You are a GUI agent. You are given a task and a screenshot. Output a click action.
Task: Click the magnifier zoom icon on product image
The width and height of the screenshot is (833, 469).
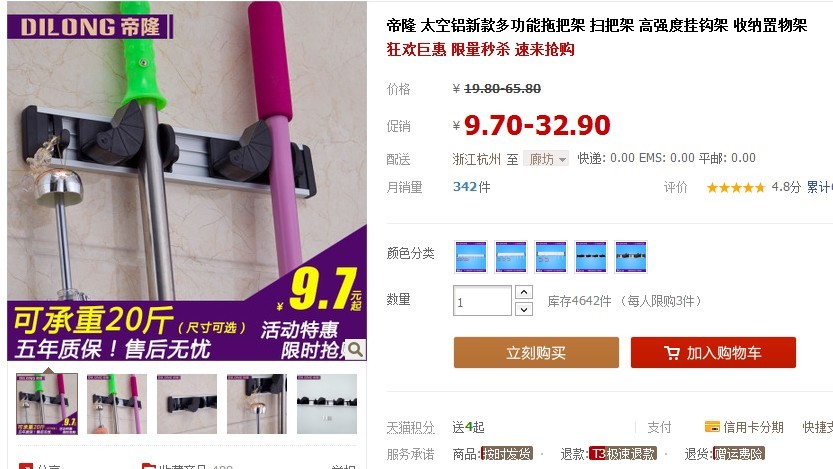(355, 349)
